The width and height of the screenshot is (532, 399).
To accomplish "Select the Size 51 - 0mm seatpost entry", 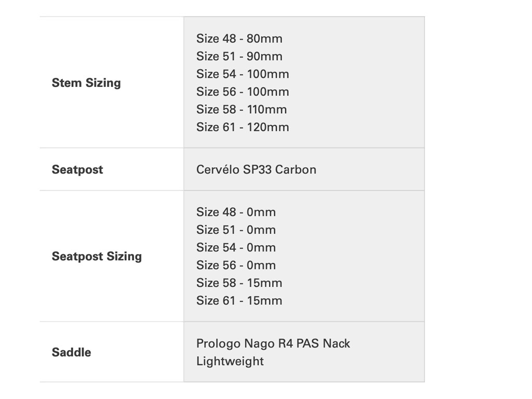I will point(236,230).
